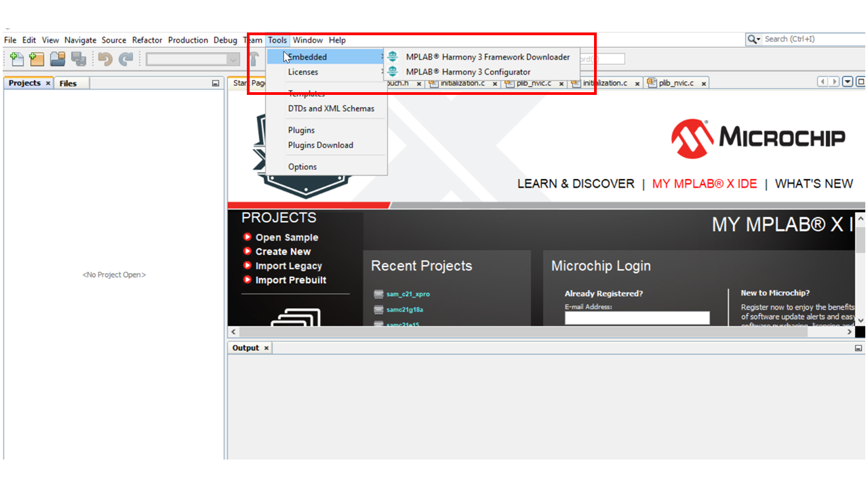Select MPLAB Harmony 3 Configurator
The image size is (868, 488).
(468, 72)
